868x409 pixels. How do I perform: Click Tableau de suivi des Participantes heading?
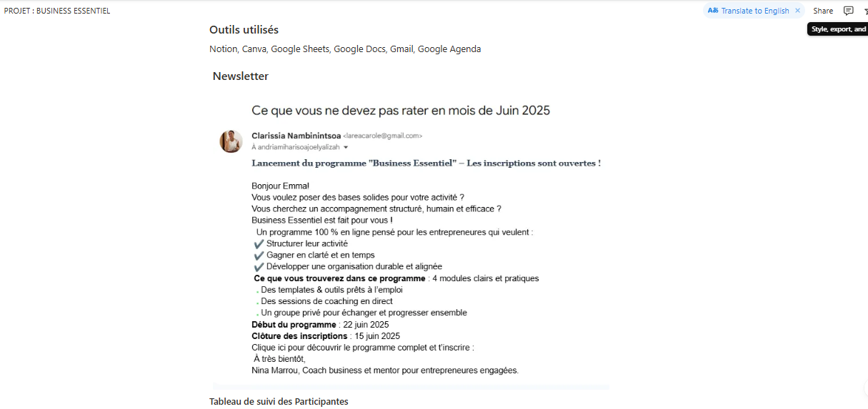[279, 402]
